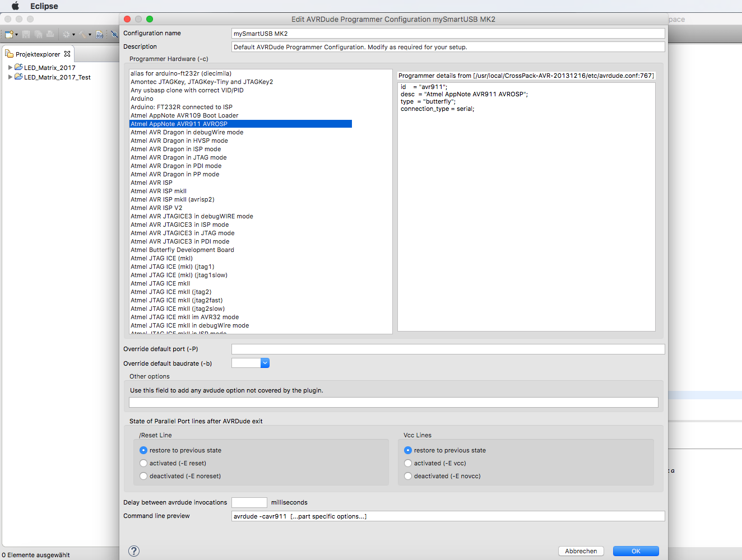Select 'Atmel AVR Dragon in ISP mode'
742x560 pixels.
tap(176, 149)
